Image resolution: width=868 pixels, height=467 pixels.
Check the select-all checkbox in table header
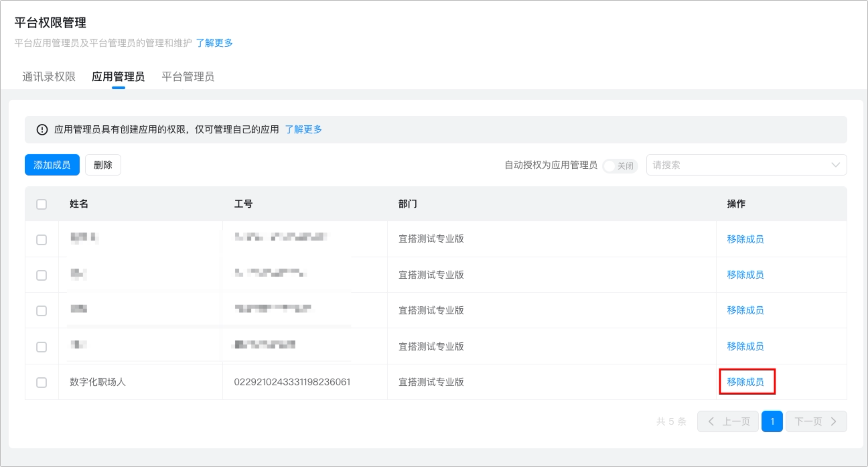click(42, 204)
